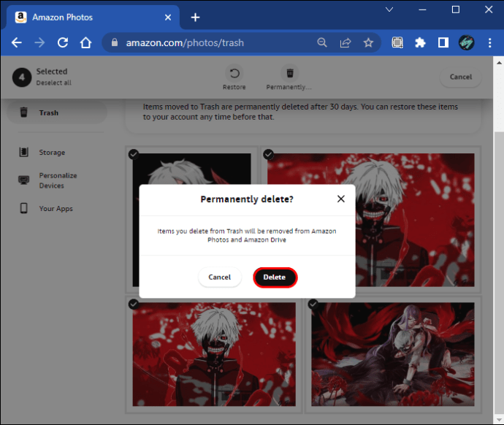Click the Restore icon in selection bar
504x425 pixels.
coord(234,73)
